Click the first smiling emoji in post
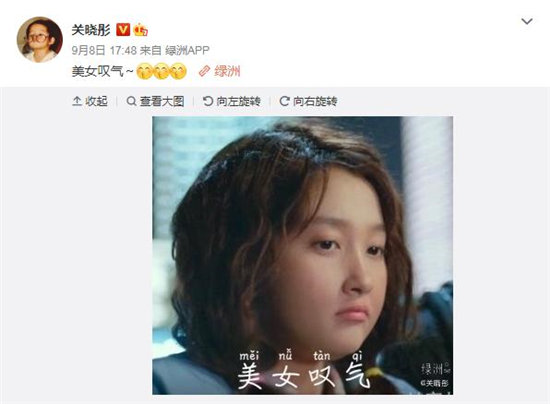550x404 pixels. [x=145, y=71]
